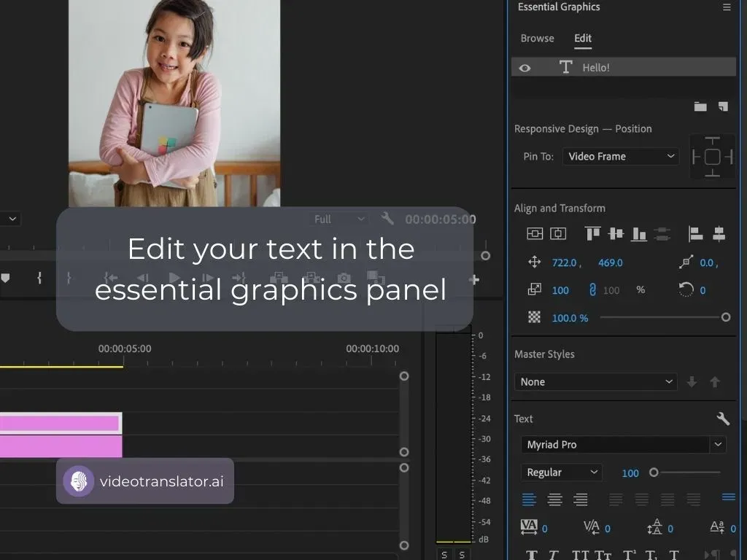
Task: Click the Align Vertical Center icon
Action: [x=616, y=233]
